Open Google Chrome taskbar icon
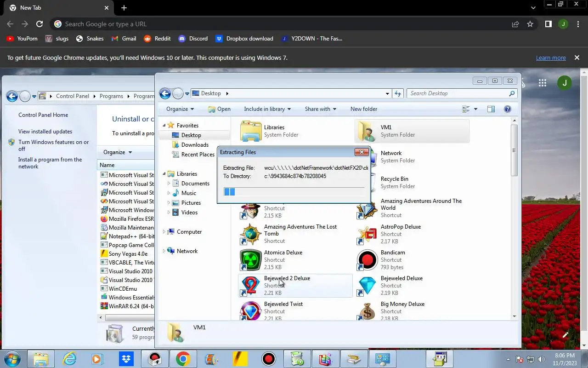Viewport: 588px width, 368px height. tap(183, 359)
